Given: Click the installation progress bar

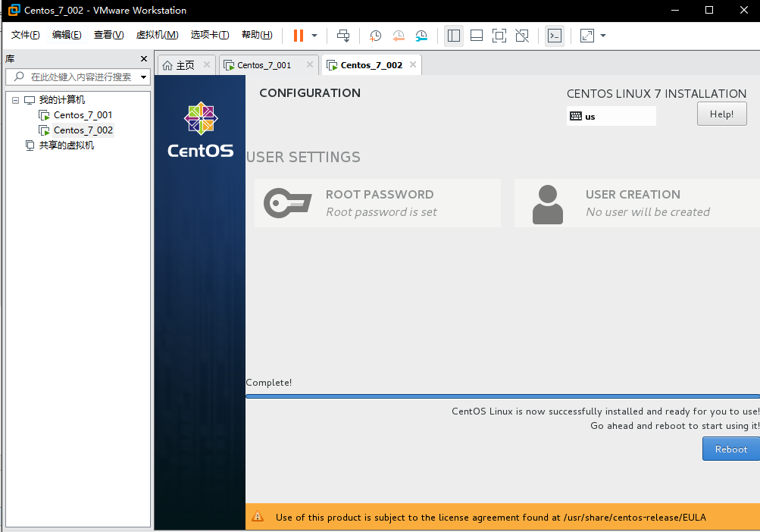Looking at the screenshot, I should [x=502, y=396].
